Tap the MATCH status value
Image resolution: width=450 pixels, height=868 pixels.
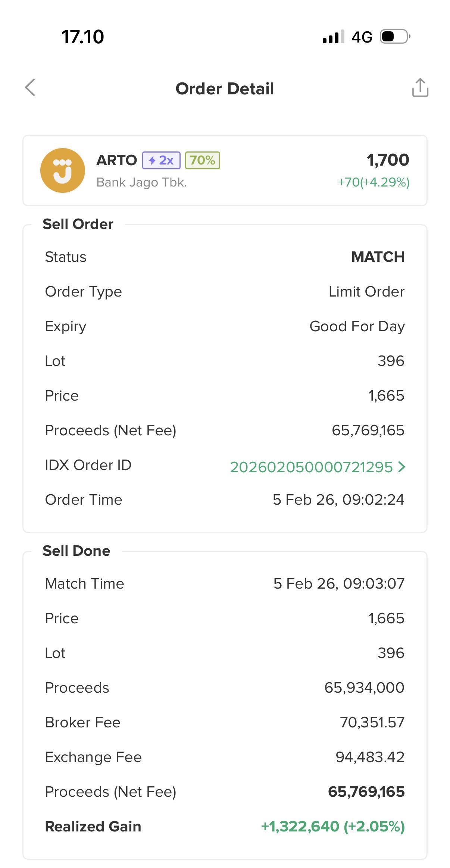(378, 257)
